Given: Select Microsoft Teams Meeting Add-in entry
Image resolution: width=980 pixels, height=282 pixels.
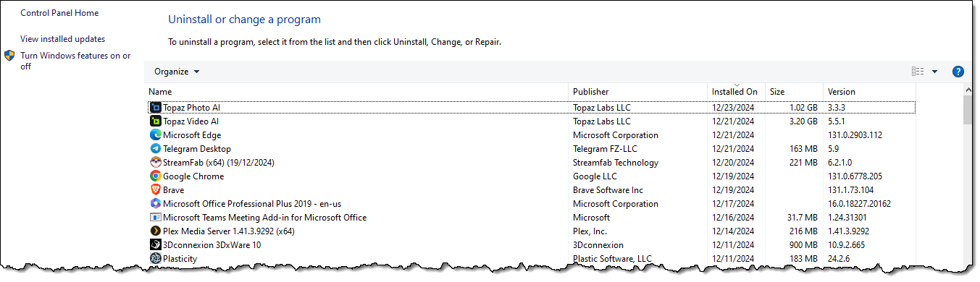Looking at the screenshot, I should pyautogui.click(x=264, y=218).
